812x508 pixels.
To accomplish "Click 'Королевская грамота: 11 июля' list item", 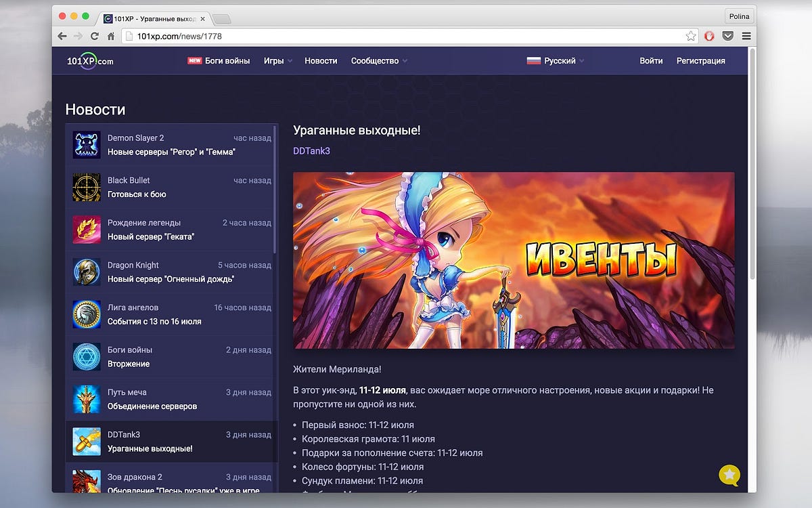I will tap(368, 439).
